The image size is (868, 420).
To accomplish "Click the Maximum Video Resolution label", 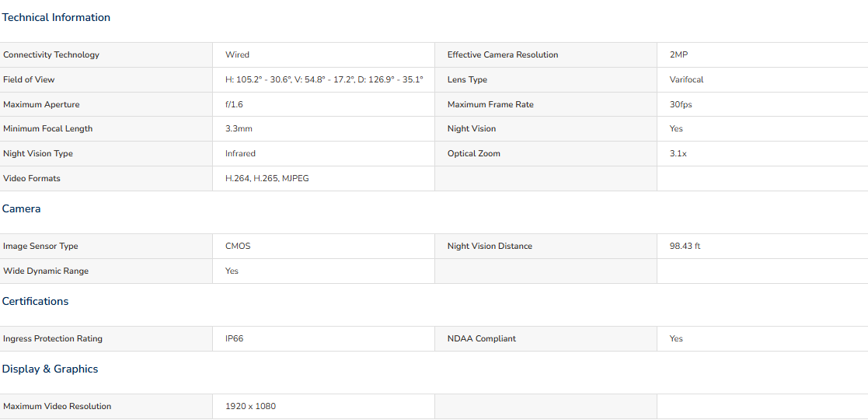I will click(x=58, y=406).
